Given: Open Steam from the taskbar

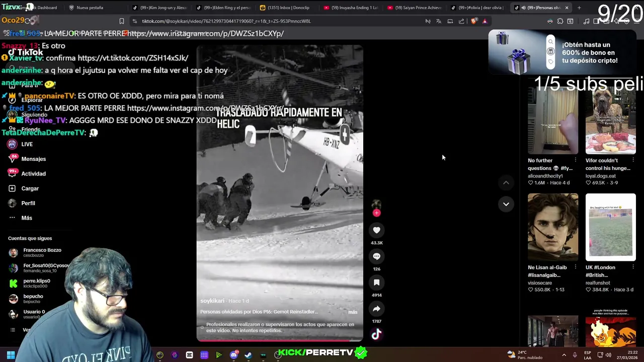Looking at the screenshot, I should point(248,355).
